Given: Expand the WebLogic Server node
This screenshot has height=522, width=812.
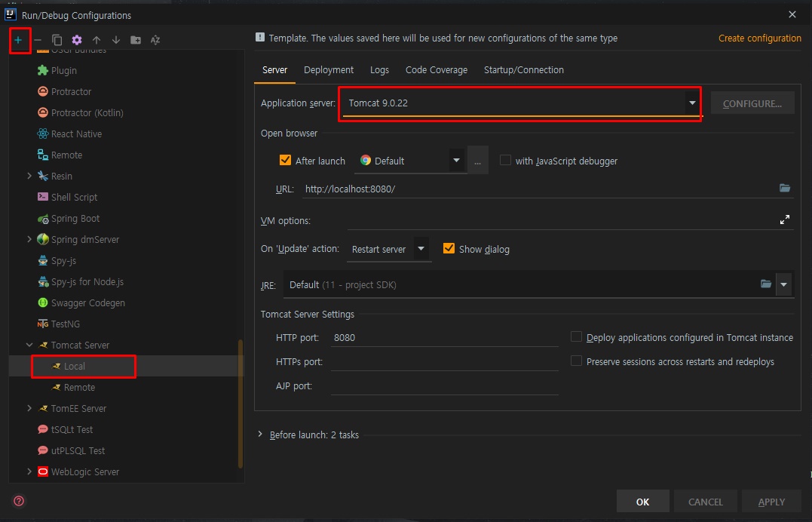Looking at the screenshot, I should 29,471.
